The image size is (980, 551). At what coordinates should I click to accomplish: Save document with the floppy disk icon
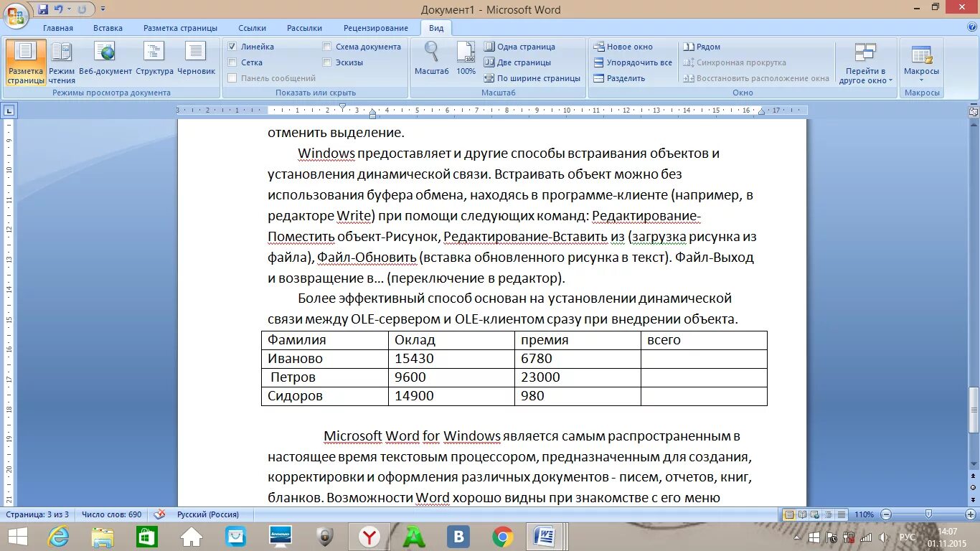tap(43, 9)
